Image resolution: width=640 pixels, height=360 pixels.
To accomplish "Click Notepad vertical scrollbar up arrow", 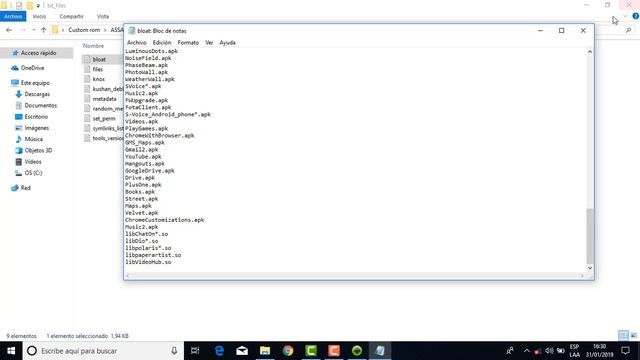I will click(590, 52).
